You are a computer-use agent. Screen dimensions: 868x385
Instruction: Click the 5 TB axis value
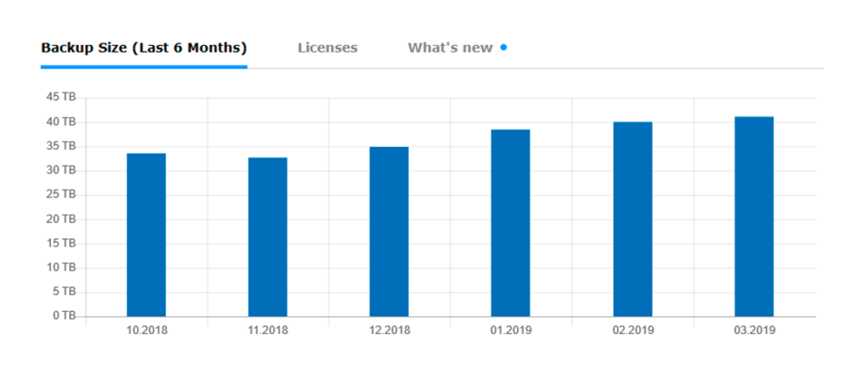[x=63, y=292]
